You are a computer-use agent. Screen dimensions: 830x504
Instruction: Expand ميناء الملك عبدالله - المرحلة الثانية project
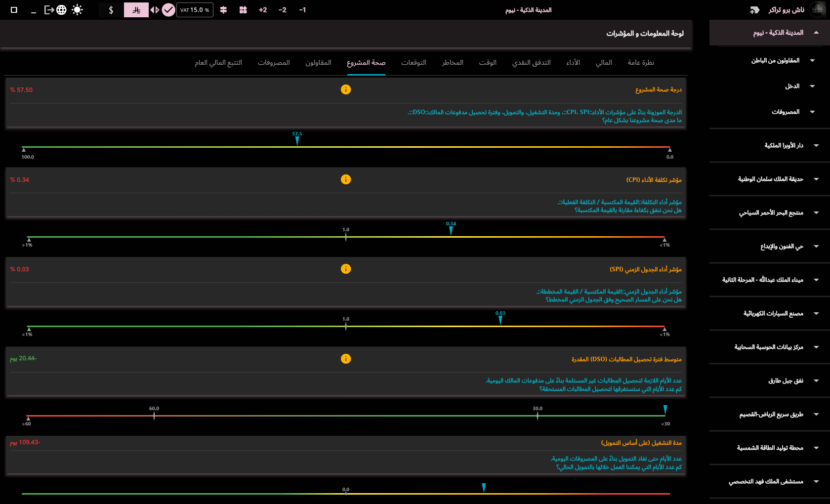coord(770,280)
